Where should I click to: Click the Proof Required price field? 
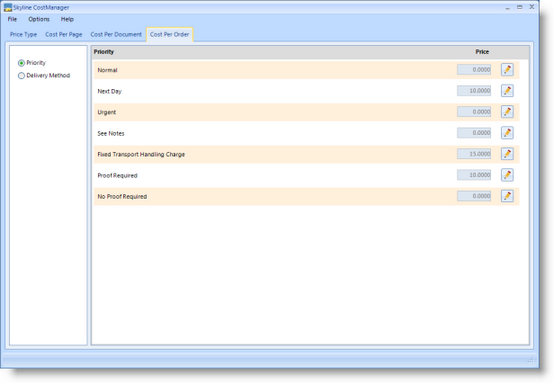[474, 175]
